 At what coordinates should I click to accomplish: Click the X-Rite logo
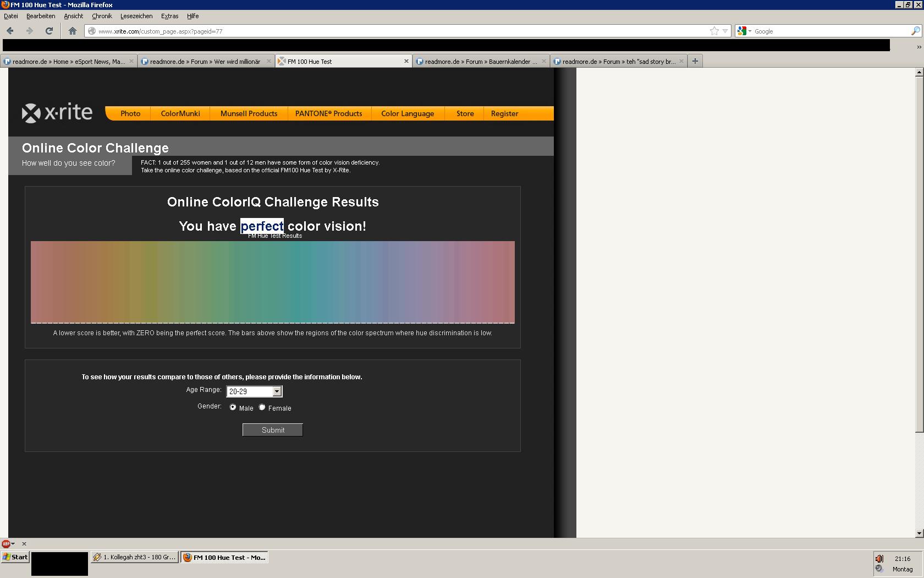point(57,113)
